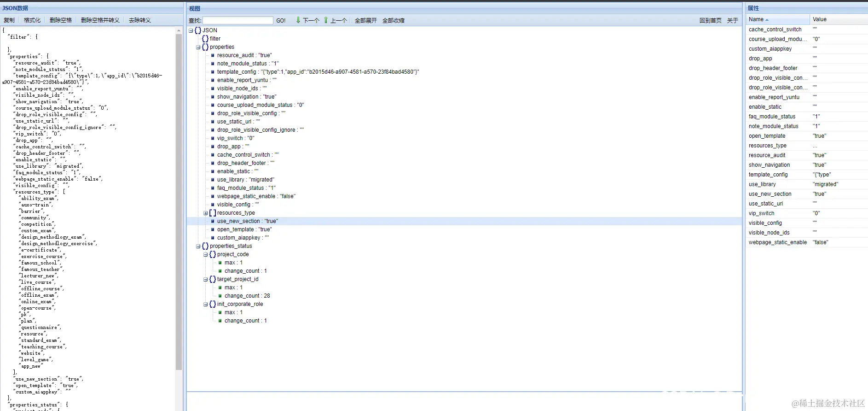
Task: Click the JSON text panel scrollbar
Action: (x=179, y=202)
